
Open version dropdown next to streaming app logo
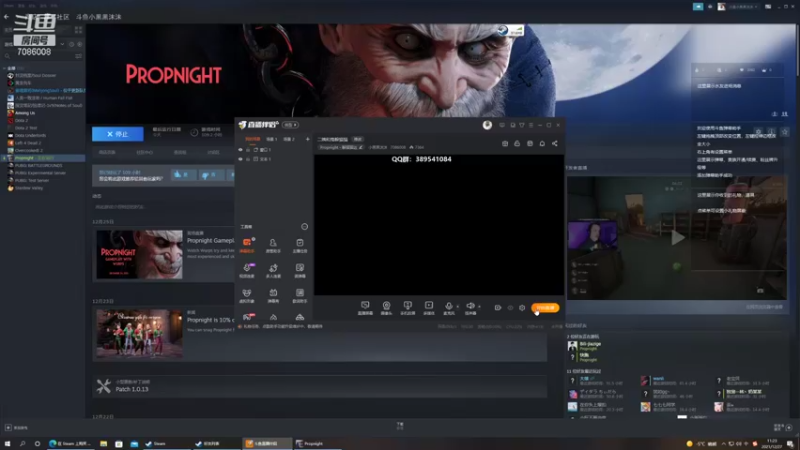tap(290, 125)
